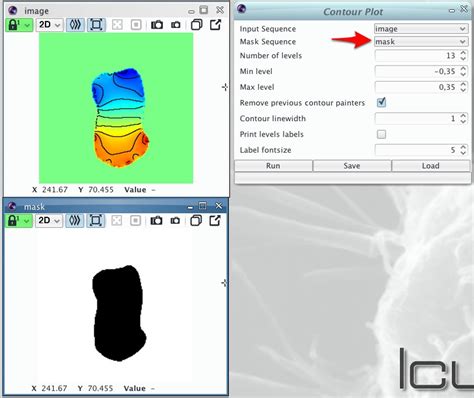The image size is (474, 398).
Task: Decrease the Max level value
Action: click(463, 90)
